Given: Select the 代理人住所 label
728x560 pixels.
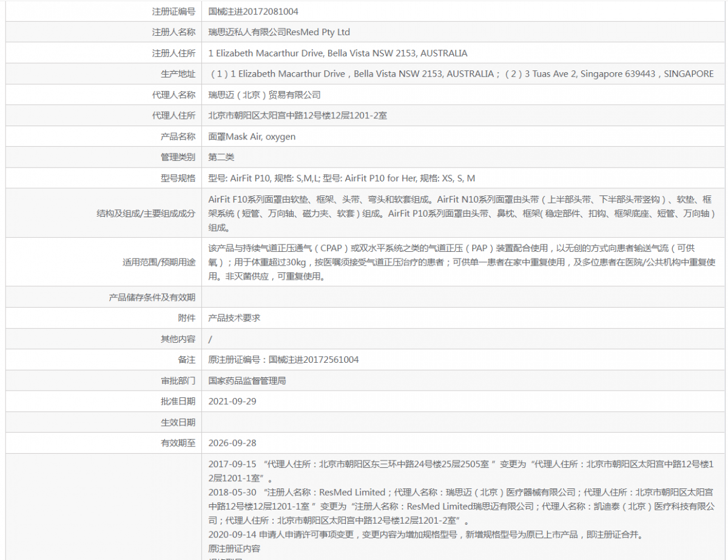Looking at the screenshot, I should point(173,115).
